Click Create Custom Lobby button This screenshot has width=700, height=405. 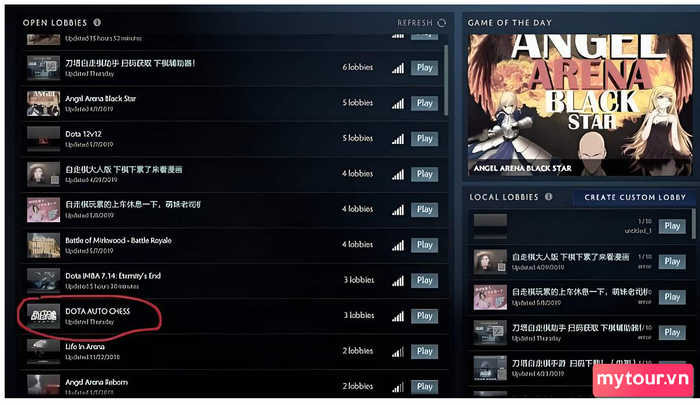634,197
